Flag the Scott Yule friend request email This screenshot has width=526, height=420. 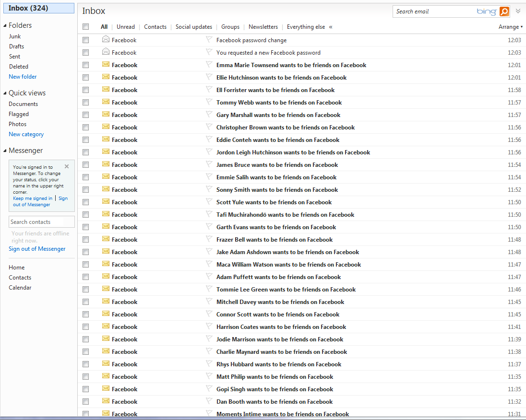(x=209, y=202)
